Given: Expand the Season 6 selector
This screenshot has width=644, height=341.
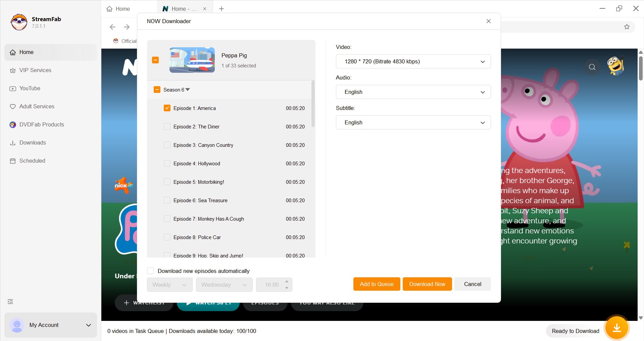Looking at the screenshot, I should point(188,90).
